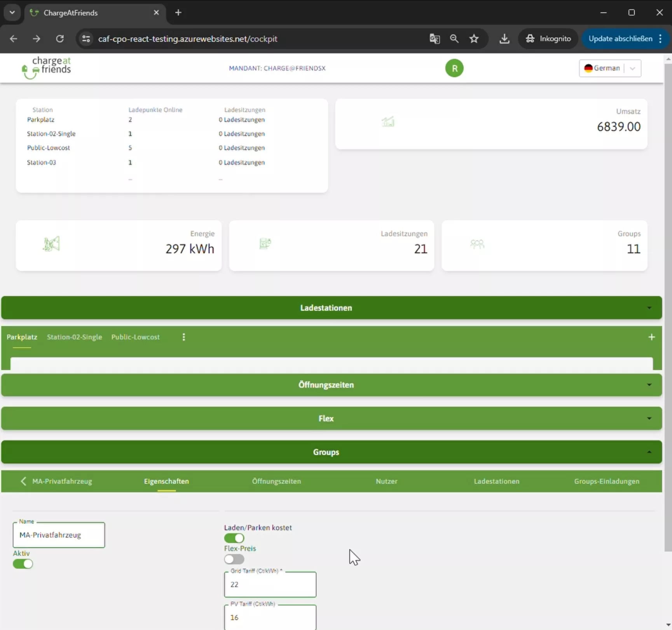
Task: Click the Energie card icon
Action: 51,244
